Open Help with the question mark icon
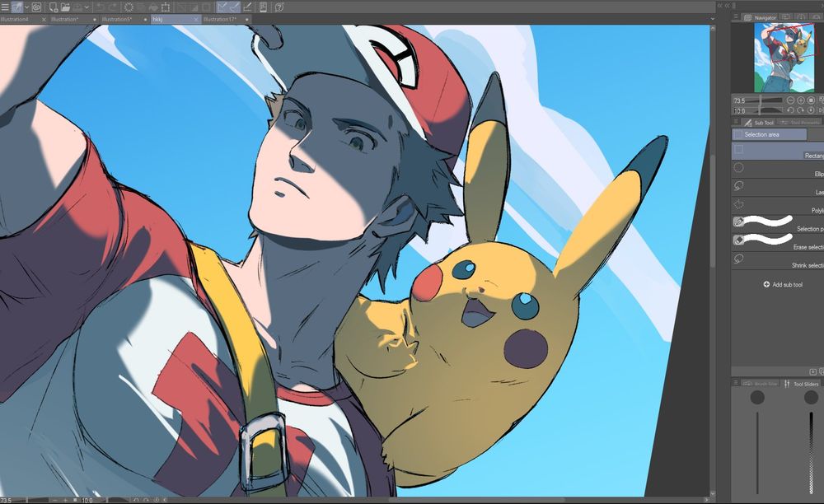This screenshot has width=824, height=504. coord(279,7)
